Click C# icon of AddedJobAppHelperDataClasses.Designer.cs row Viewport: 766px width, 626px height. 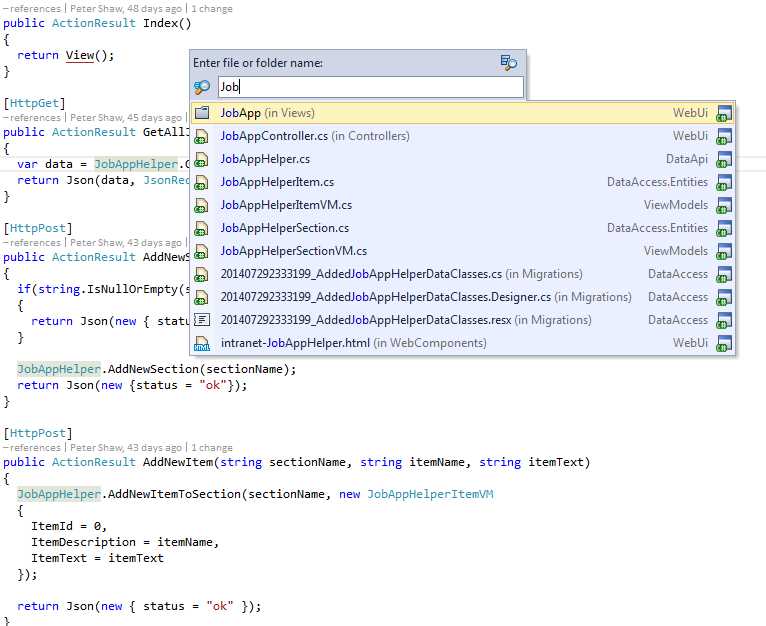pyautogui.click(x=201, y=297)
